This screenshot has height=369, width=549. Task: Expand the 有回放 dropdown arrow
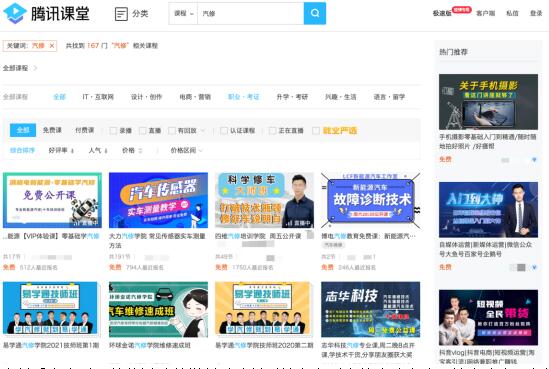[x=203, y=131]
